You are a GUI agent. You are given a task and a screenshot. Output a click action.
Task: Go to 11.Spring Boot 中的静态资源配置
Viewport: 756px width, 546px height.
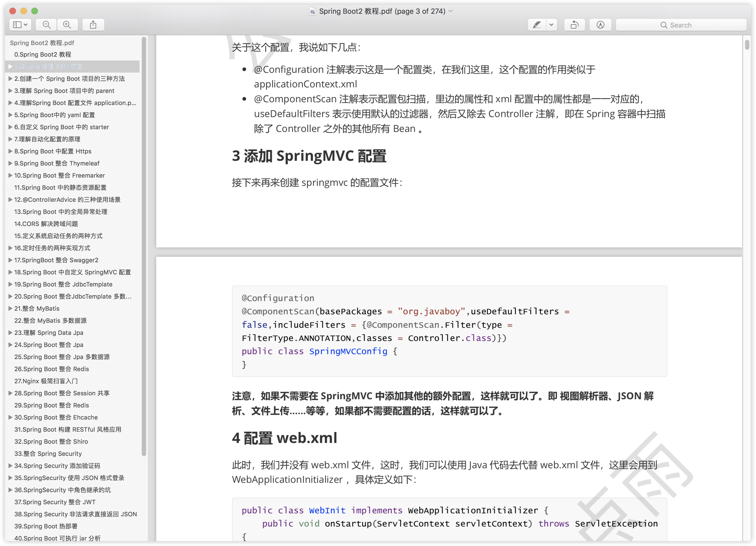[60, 187]
